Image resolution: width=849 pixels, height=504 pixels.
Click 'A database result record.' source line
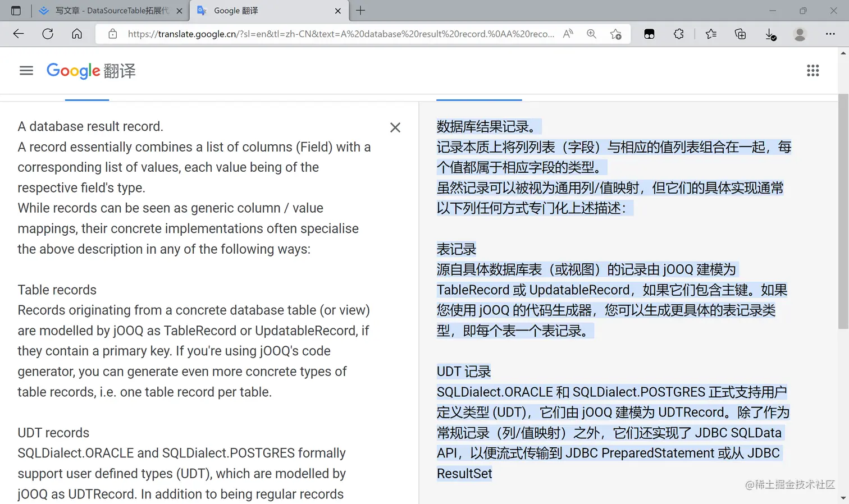pyautogui.click(x=90, y=127)
